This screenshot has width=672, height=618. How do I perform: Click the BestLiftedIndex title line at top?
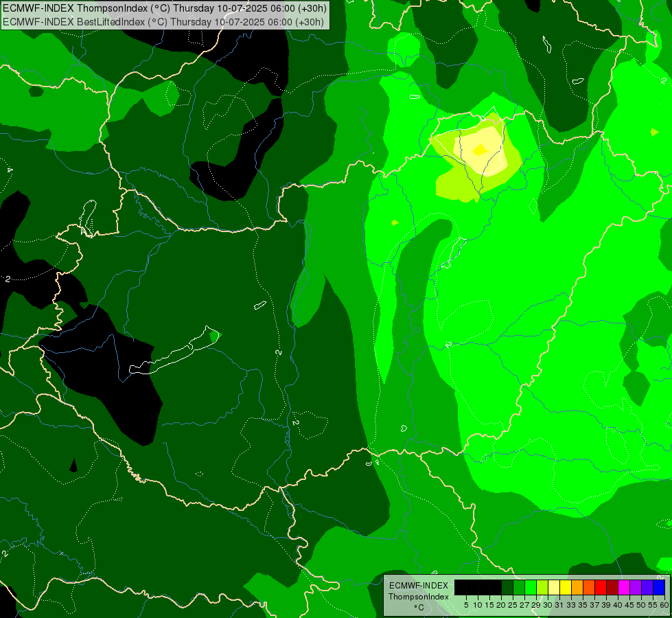tap(163, 22)
